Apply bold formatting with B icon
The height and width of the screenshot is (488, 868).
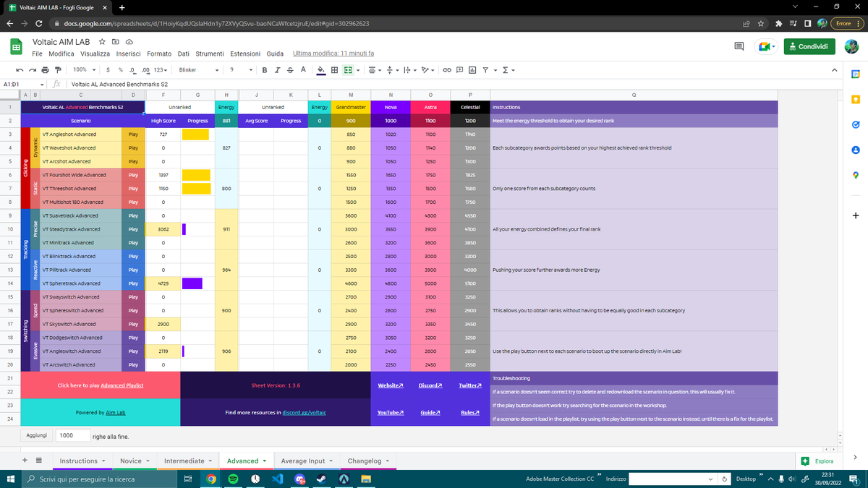(266, 69)
